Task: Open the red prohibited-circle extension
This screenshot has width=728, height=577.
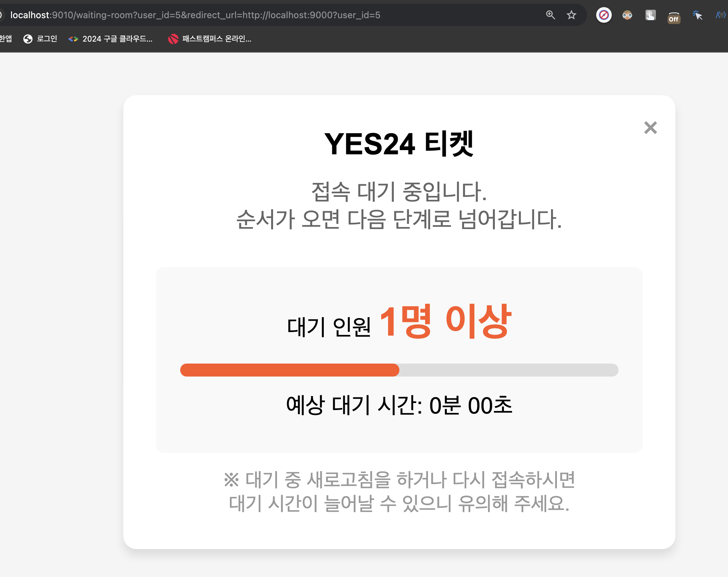Action: (604, 15)
